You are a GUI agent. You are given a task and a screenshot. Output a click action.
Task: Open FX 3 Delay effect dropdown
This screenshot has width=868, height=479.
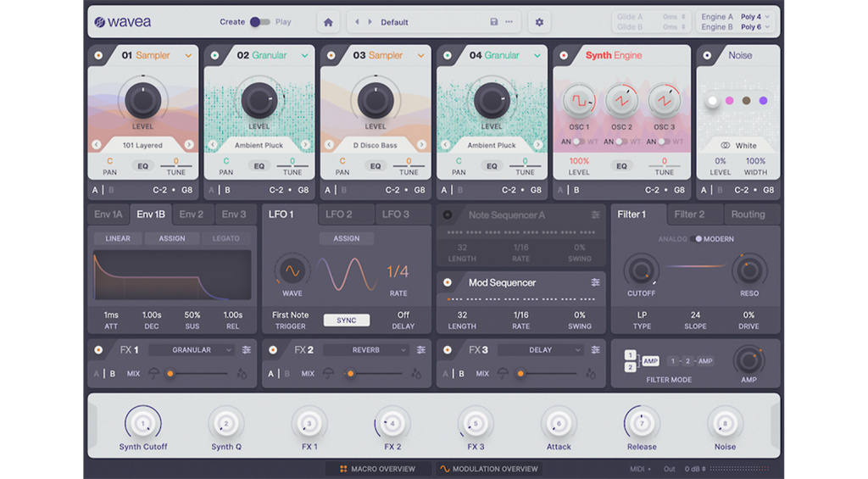(541, 350)
